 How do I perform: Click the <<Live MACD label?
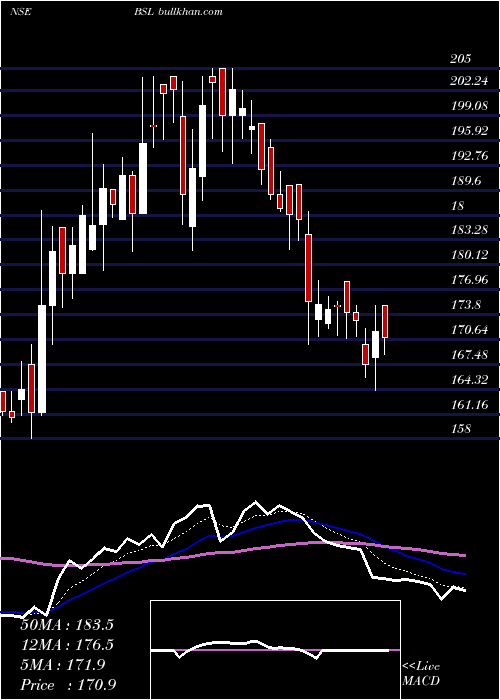point(421,674)
